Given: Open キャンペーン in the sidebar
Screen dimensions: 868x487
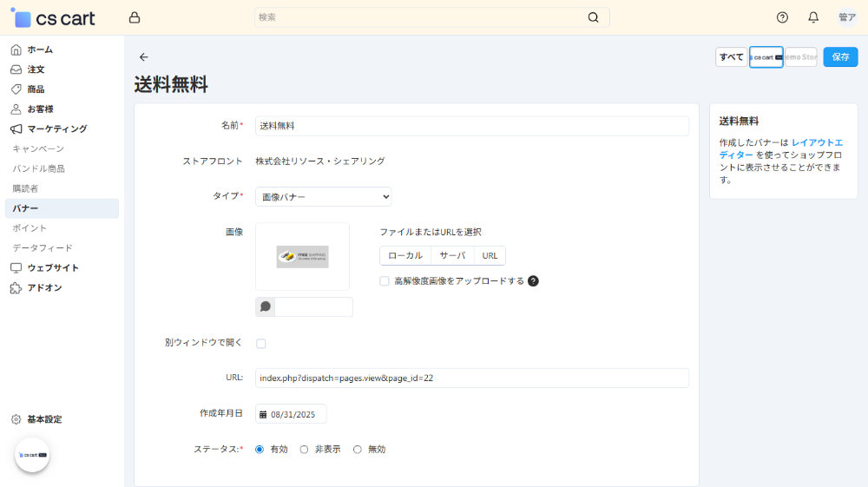Looking at the screenshot, I should [x=38, y=148].
